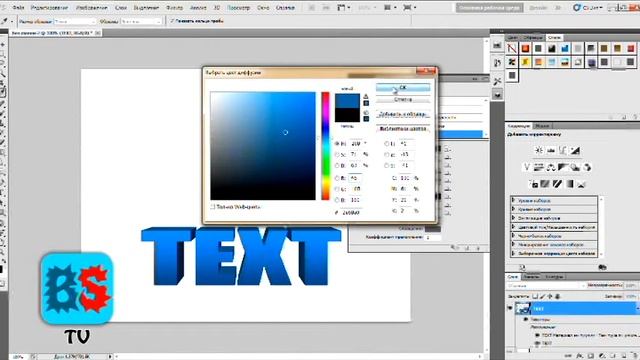This screenshot has height=360, width=640.
Task: Add a Gradient Map adjustment layer
Action: [569, 184]
